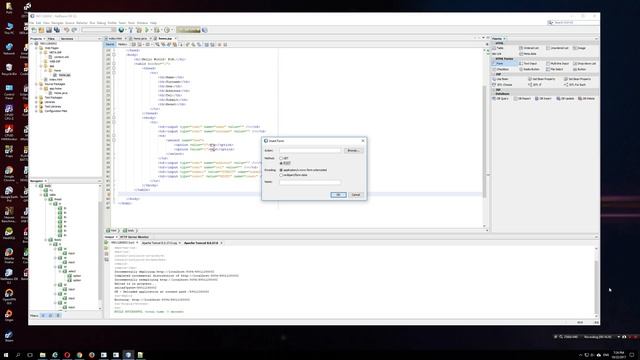This screenshot has width=640, height=360.
Task: Open the File menu
Action: coord(32,23)
